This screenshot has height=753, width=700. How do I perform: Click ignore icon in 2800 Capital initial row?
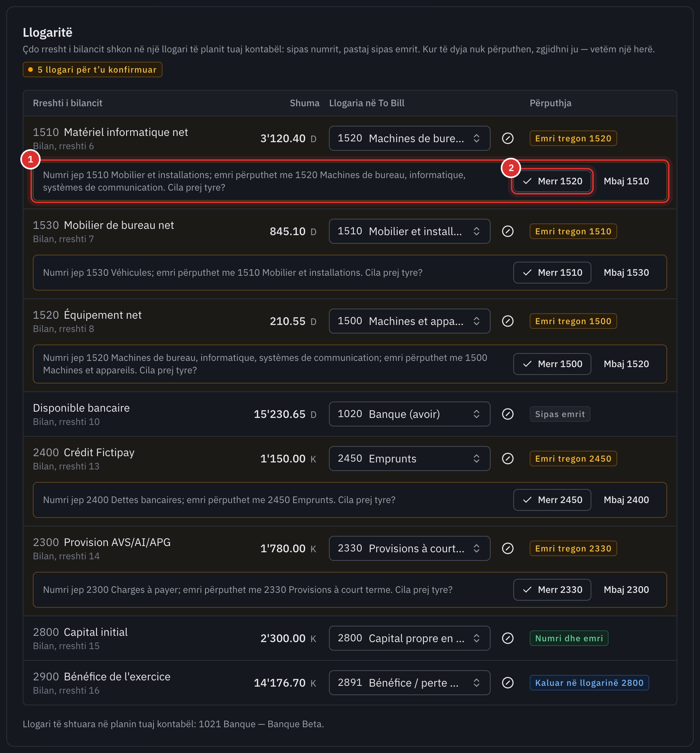pyautogui.click(x=507, y=638)
